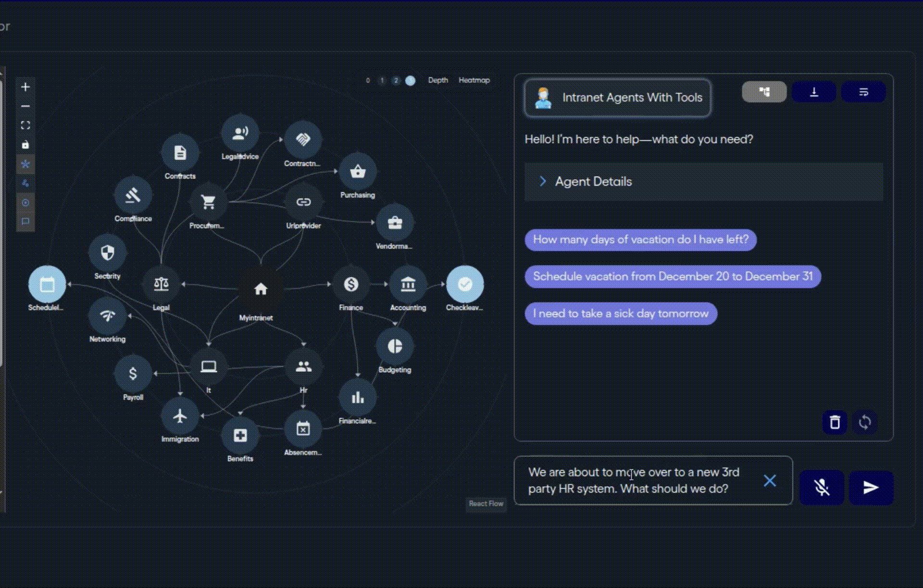The width and height of the screenshot is (923, 588).
Task: Click 'I need to take a sick day tomorrow'
Action: pyautogui.click(x=620, y=314)
